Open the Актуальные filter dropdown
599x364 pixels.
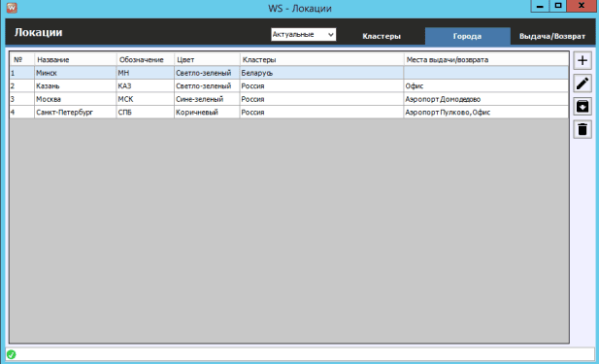(x=303, y=34)
